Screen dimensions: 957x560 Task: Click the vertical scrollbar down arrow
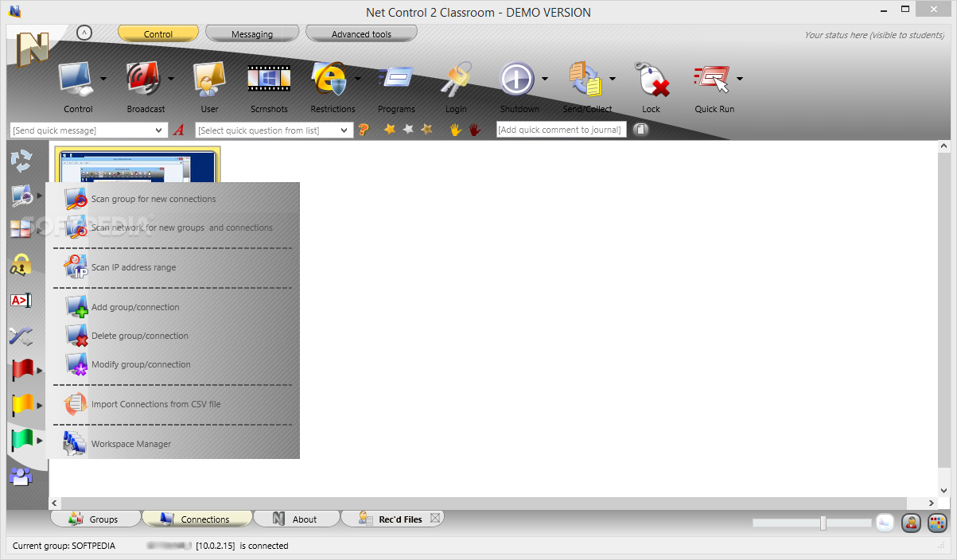[x=943, y=491]
